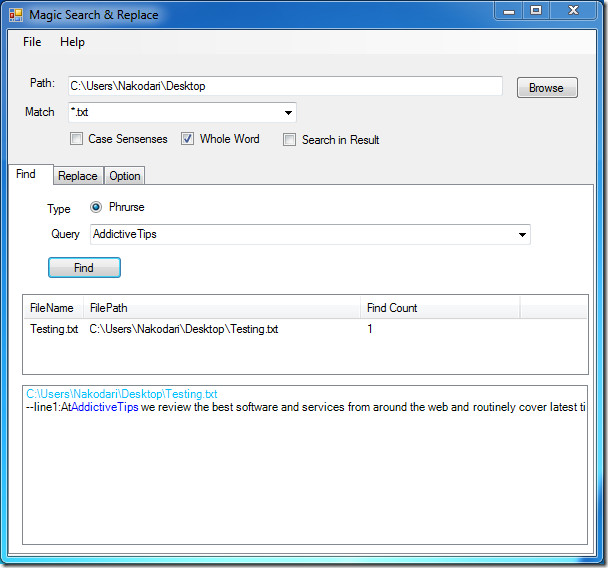Screen dimensions: 608x568
Task: Sort results by FileName column header
Action: 53,308
